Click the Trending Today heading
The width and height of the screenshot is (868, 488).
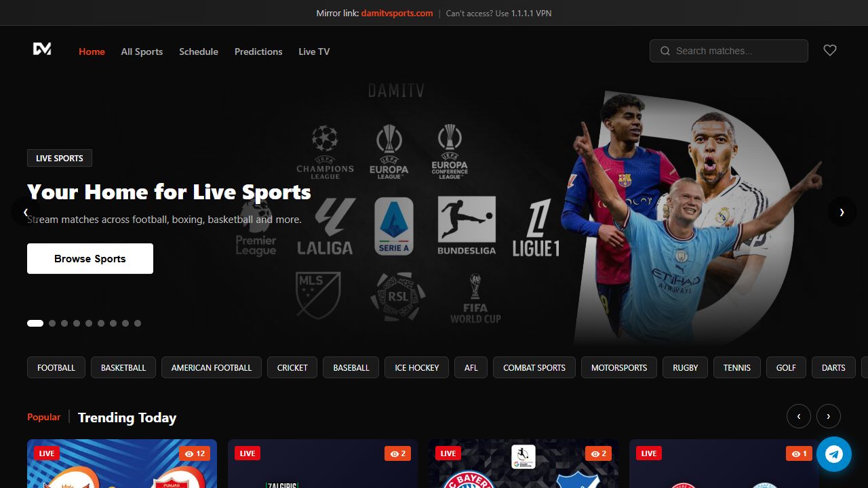pyautogui.click(x=127, y=418)
